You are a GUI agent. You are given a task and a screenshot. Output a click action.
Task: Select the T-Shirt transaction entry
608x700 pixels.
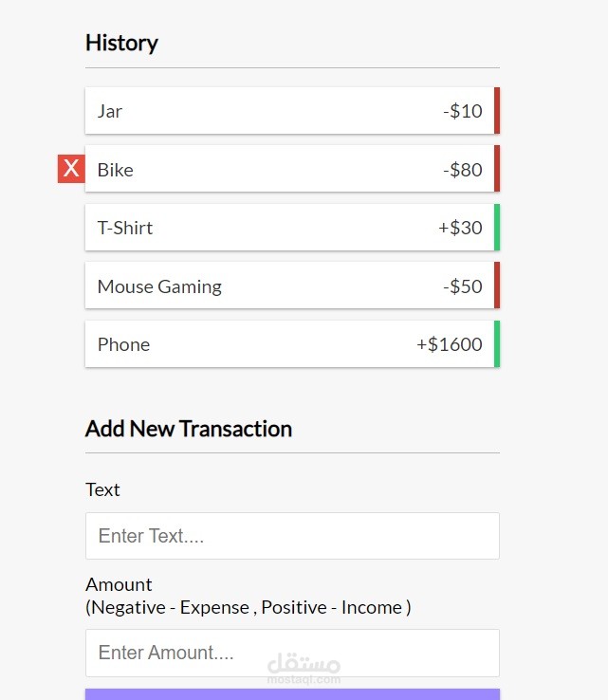(x=285, y=228)
